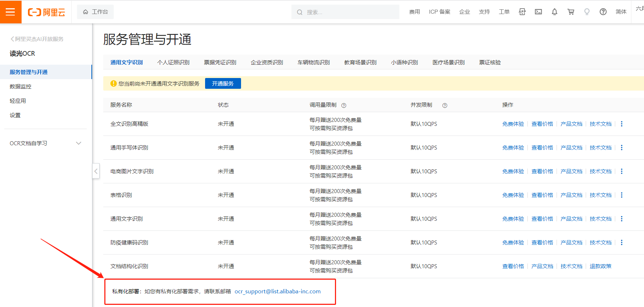This screenshot has height=307, width=644.
Task: Switch to the 通用文字识别 tab
Action: click(127, 62)
